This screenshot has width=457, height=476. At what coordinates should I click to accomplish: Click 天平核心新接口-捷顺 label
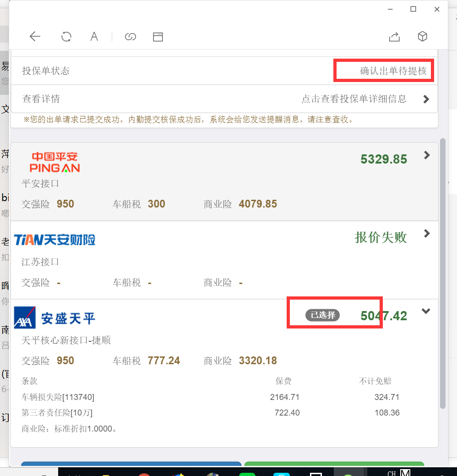[x=66, y=340]
